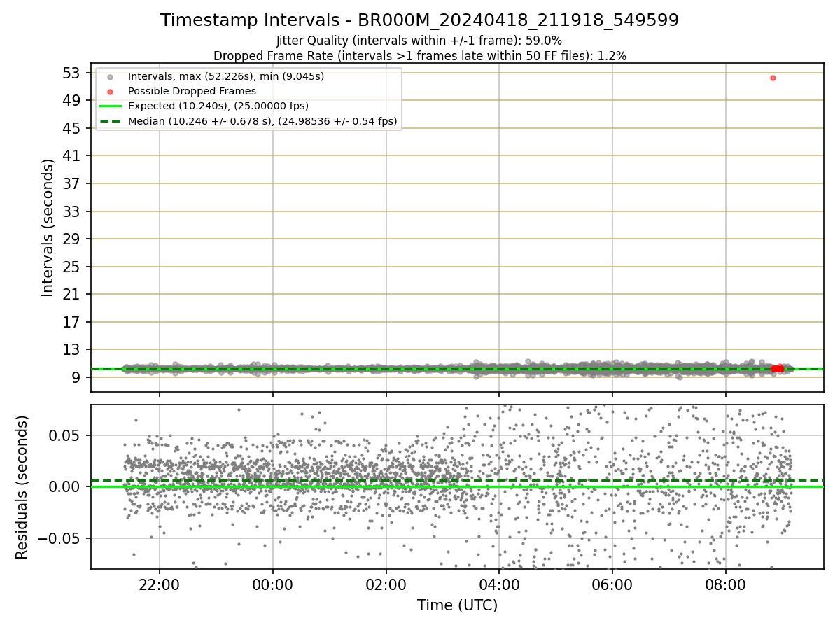
Task: Click the '02:00' x-axis tick label
Action: pos(386,584)
